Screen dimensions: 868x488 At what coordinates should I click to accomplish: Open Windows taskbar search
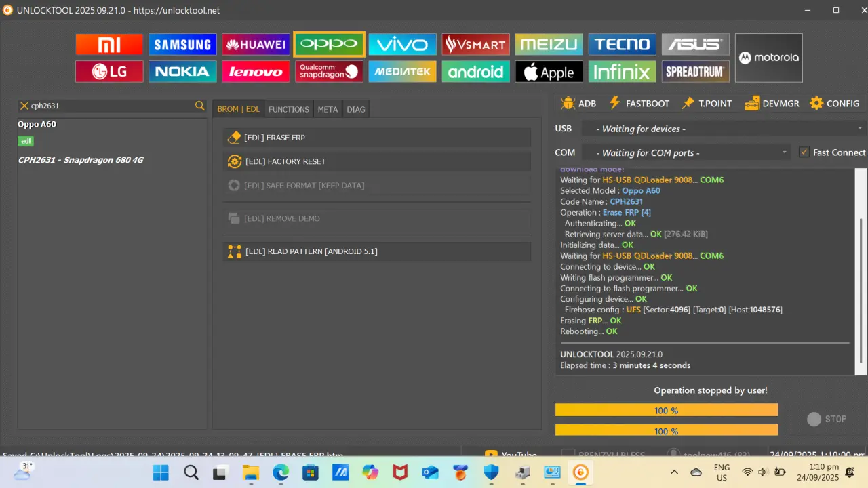[x=191, y=472]
